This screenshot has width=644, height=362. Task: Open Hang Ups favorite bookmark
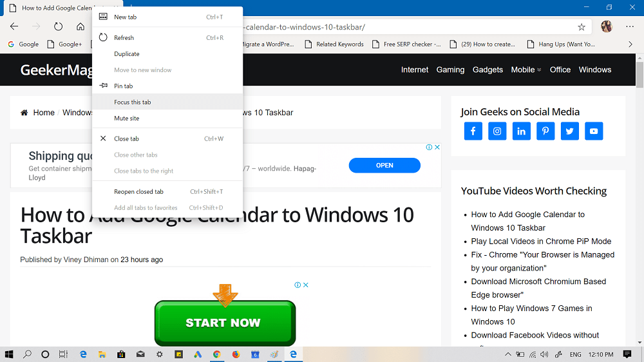561,44
